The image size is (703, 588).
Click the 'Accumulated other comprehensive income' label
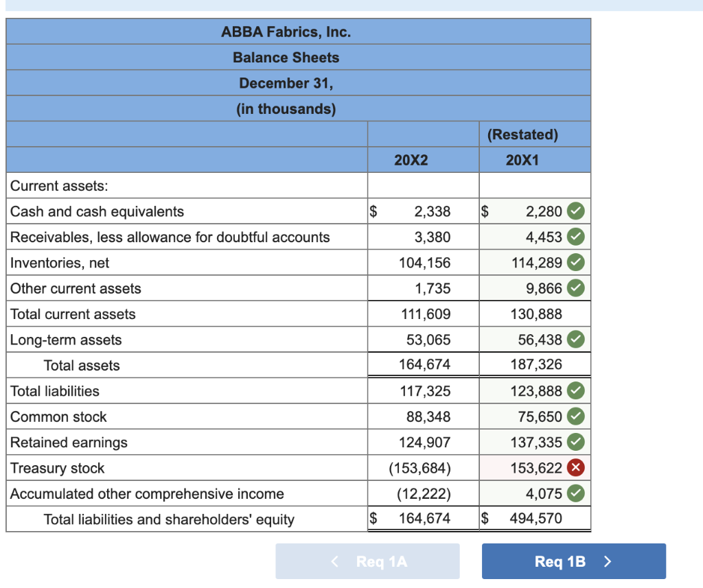coord(147,493)
